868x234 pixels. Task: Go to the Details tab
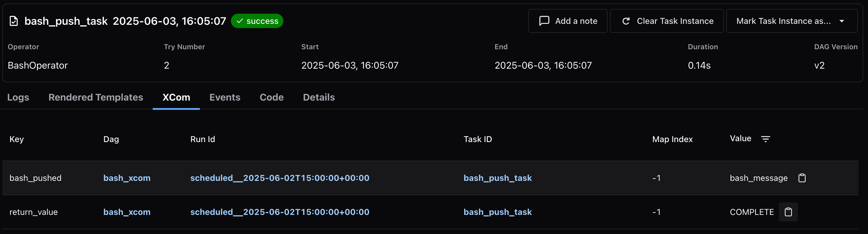point(319,97)
